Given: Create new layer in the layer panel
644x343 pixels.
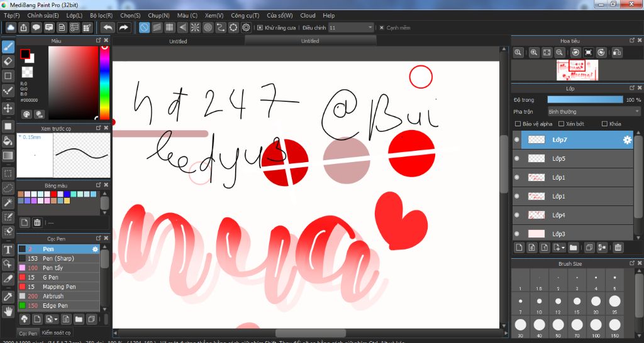Looking at the screenshot, I should 519,248.
